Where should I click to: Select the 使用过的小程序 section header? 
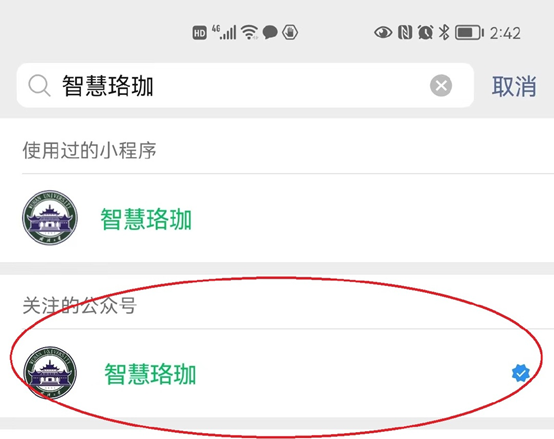[89, 150]
